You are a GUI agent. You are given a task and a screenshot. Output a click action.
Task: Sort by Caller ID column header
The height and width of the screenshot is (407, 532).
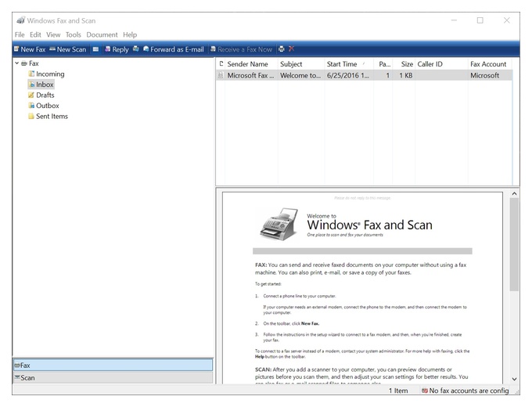441,64
